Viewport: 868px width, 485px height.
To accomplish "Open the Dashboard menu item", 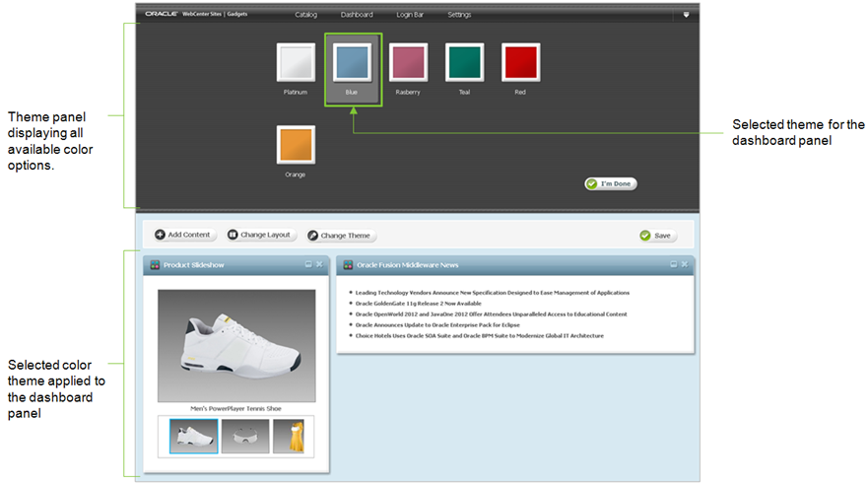I will pos(357,15).
